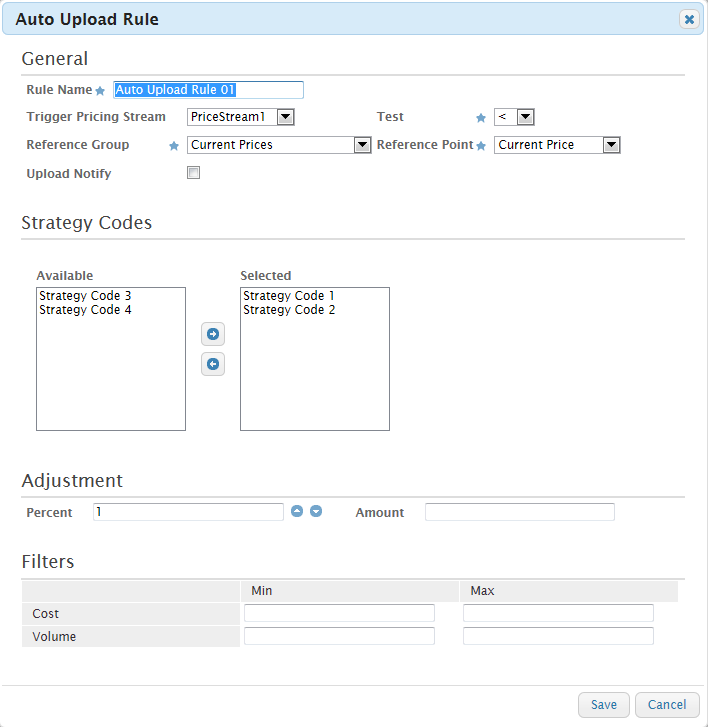Focus the Rule Name text field
The width and height of the screenshot is (708, 727).
pos(209,90)
